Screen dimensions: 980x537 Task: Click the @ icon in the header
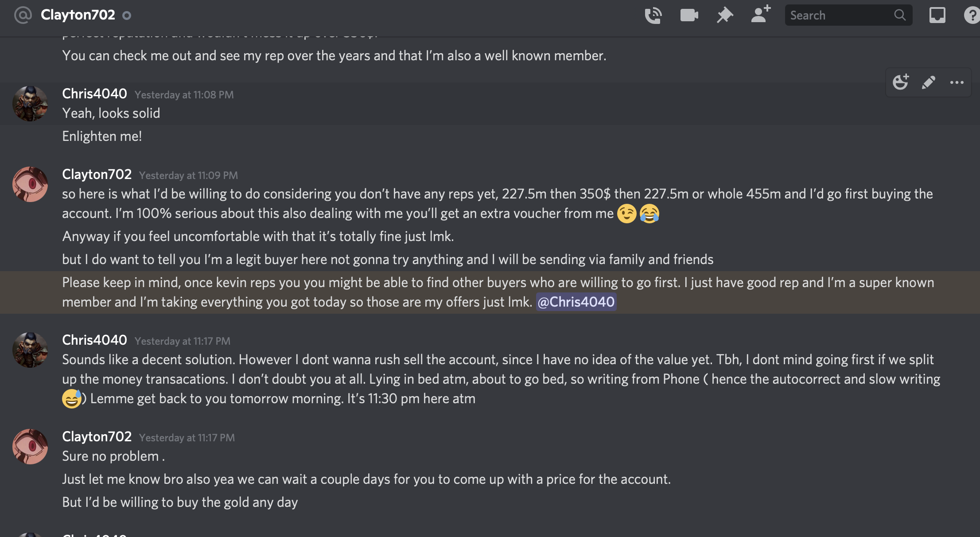point(23,15)
